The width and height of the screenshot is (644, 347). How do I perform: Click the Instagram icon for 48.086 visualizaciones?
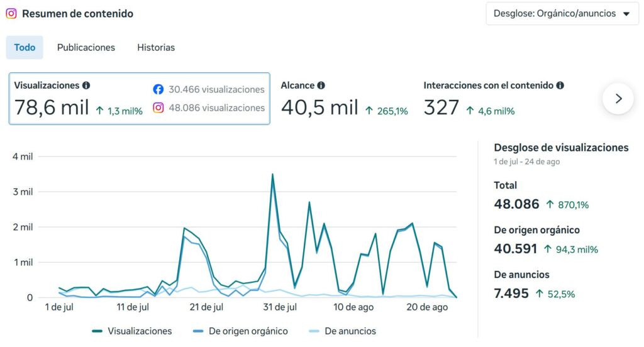coord(158,107)
